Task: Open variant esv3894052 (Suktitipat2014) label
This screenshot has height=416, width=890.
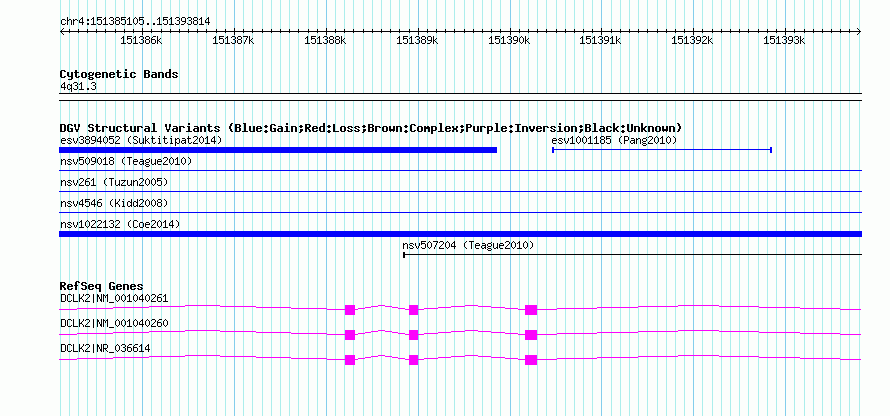Action: (141, 140)
